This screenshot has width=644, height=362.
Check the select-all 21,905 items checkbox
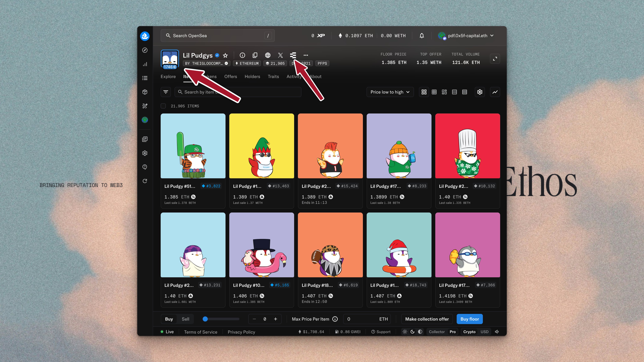[163, 106]
